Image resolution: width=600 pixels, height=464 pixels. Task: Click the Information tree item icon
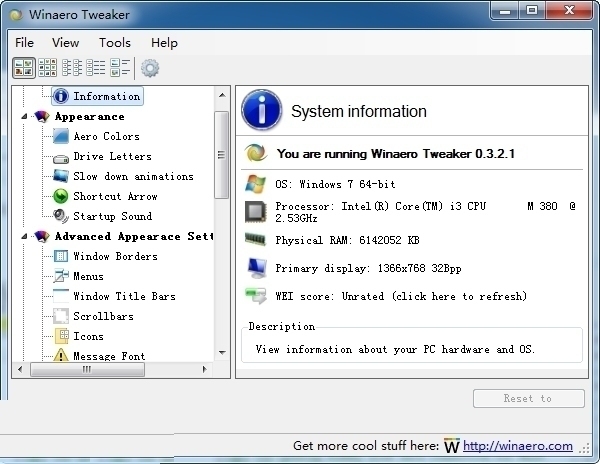(x=61, y=96)
